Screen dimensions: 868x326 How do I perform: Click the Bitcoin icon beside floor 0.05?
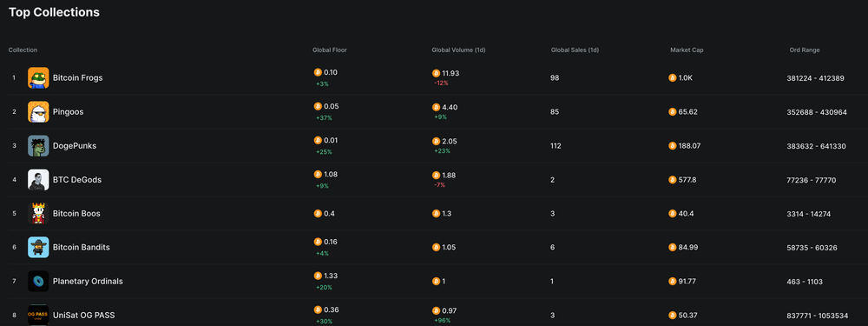pos(318,106)
